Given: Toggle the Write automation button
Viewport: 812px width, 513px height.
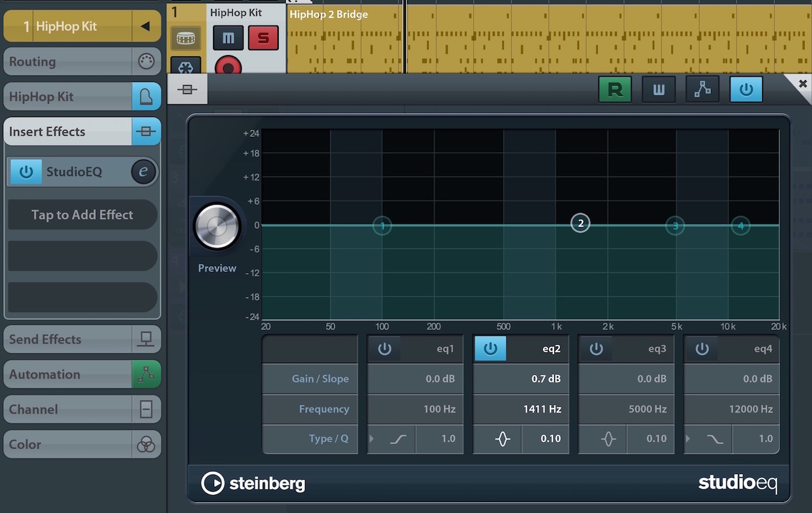Looking at the screenshot, I should tap(659, 90).
